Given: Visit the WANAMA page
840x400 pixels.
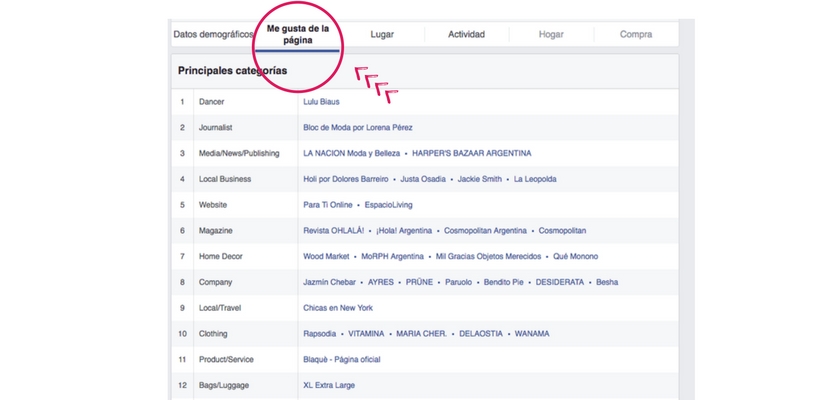Looking at the screenshot, I should (532, 334).
